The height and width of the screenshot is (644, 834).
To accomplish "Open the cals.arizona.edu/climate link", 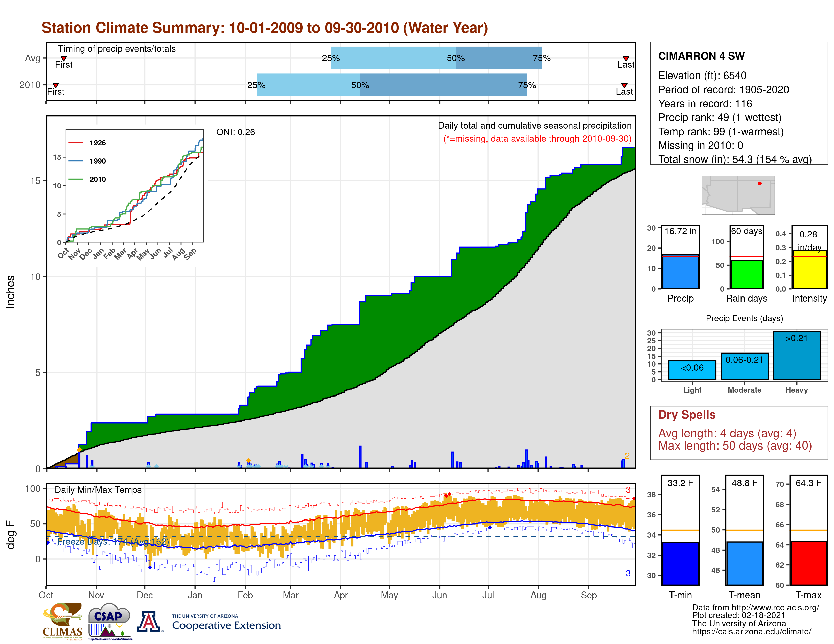I will 752,631.
